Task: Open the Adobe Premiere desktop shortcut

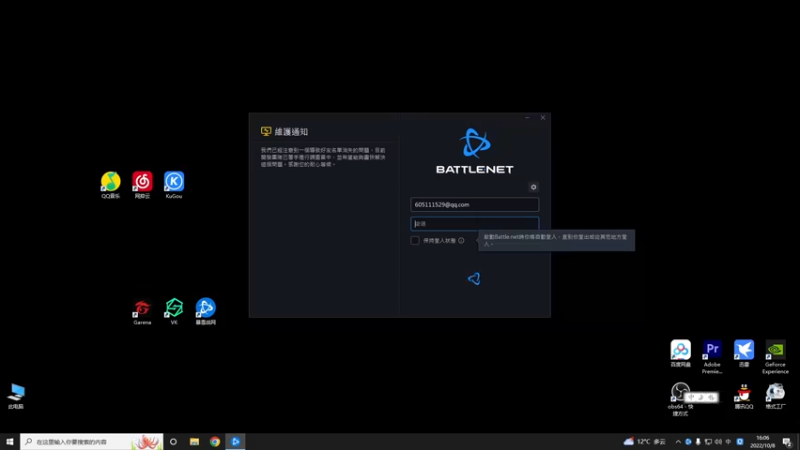Action: point(712,356)
